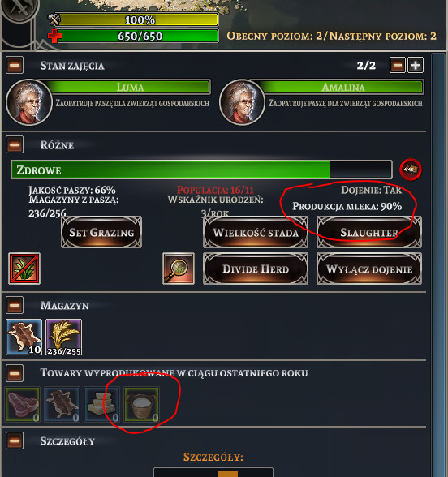Click the leather hide produced-goods icon
448x477 pixels.
pos(62,404)
